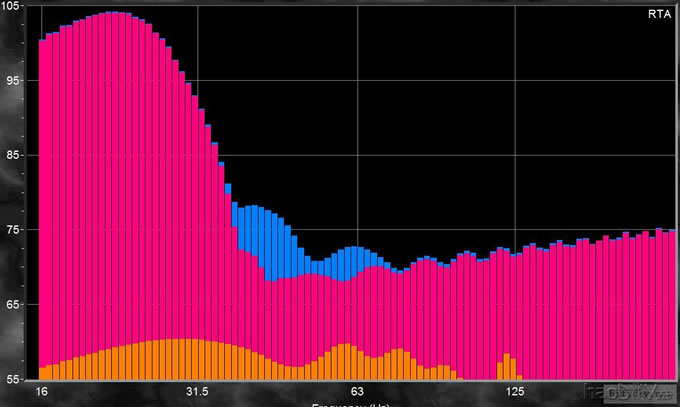Select the 125 Hz frequency axis label
680x407 pixels.
point(515,391)
